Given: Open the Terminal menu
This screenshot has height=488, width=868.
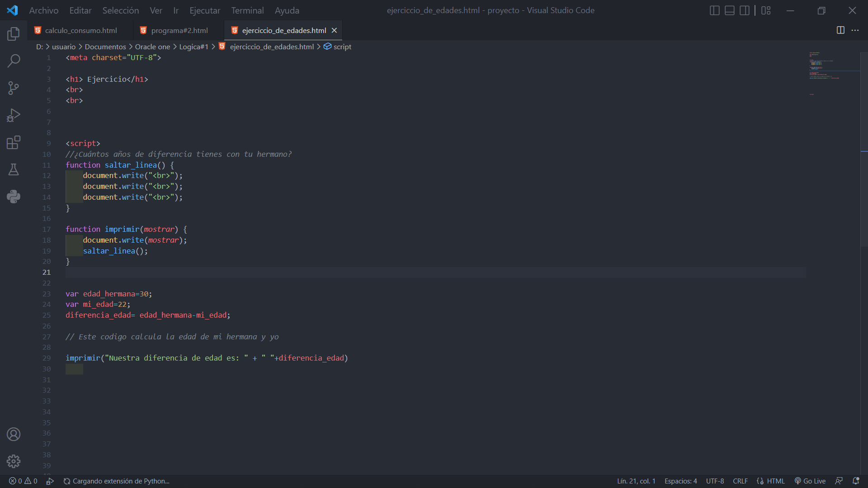Looking at the screenshot, I should coord(247,10).
